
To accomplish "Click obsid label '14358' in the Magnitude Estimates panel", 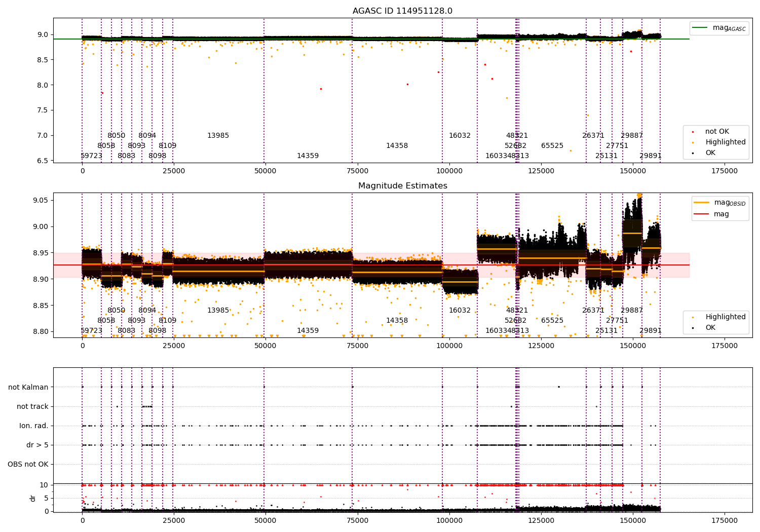I will 397,321.
